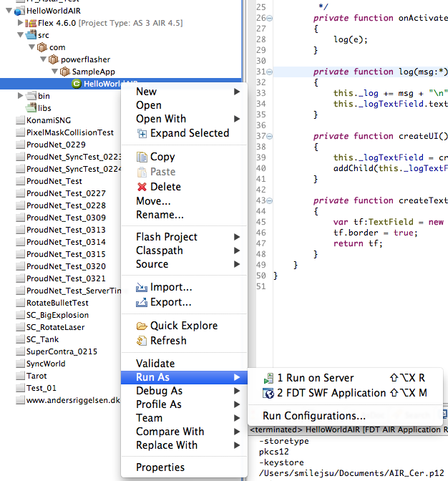Open the Team submenu
This screenshot has width=448, height=481.
[x=185, y=418]
